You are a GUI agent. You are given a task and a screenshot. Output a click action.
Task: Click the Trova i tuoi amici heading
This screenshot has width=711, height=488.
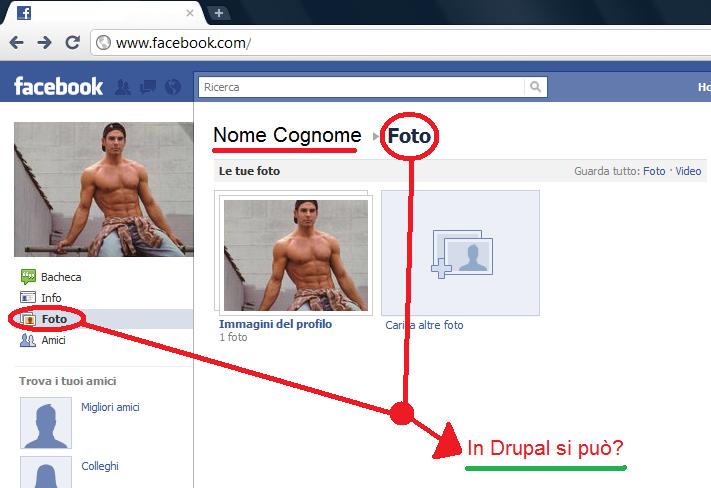(68, 381)
